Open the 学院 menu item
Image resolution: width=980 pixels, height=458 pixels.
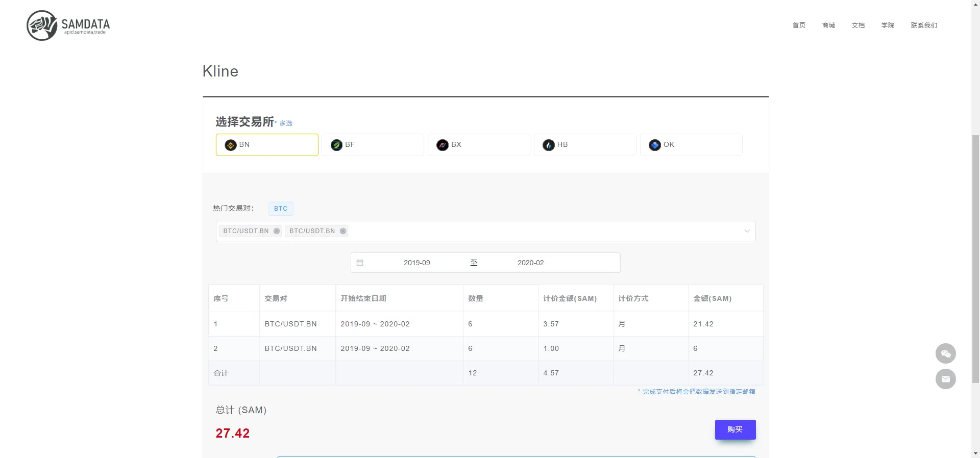coord(888,26)
